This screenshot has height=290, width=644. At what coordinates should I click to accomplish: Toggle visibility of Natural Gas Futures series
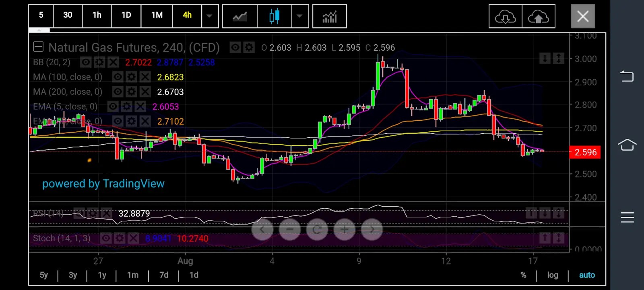click(x=235, y=48)
